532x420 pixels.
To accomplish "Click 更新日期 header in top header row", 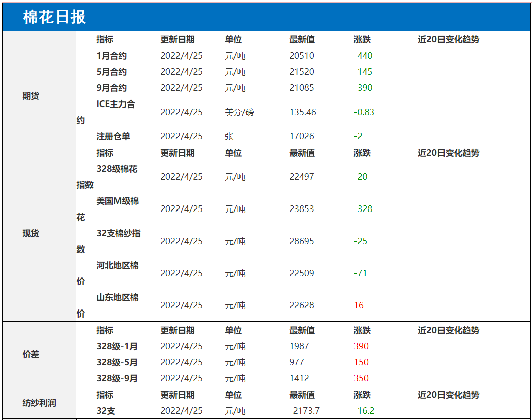I will (178, 39).
